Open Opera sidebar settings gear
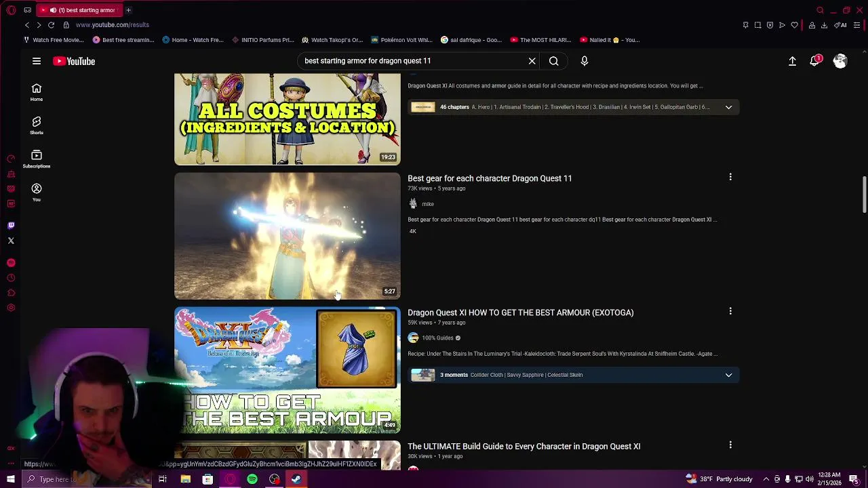Viewport: 868px width, 488px height. 11,308
